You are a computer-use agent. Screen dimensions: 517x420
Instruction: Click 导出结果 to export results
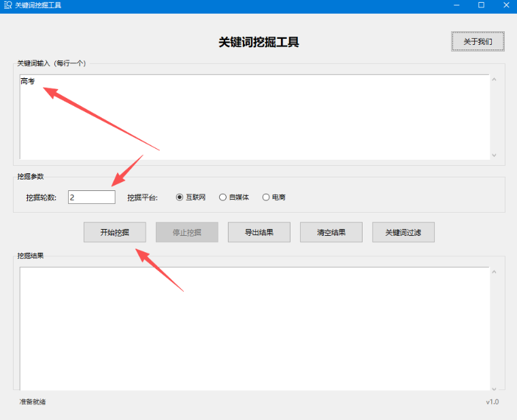click(x=259, y=232)
